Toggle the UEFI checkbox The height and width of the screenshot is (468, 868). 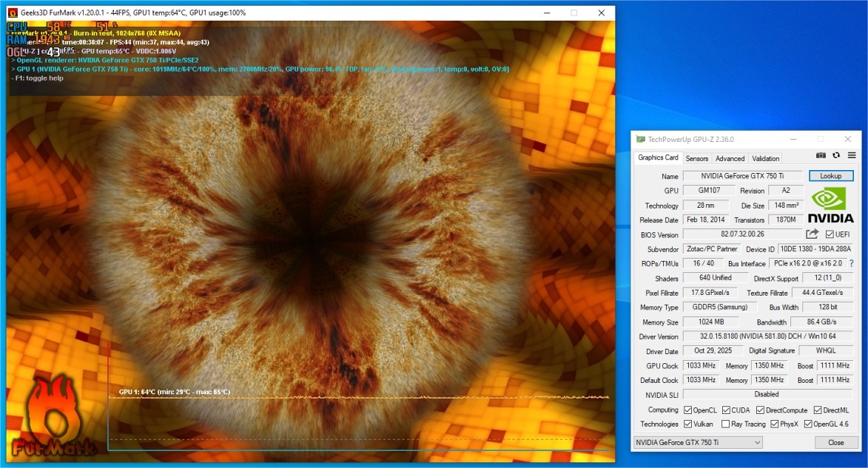(x=830, y=234)
